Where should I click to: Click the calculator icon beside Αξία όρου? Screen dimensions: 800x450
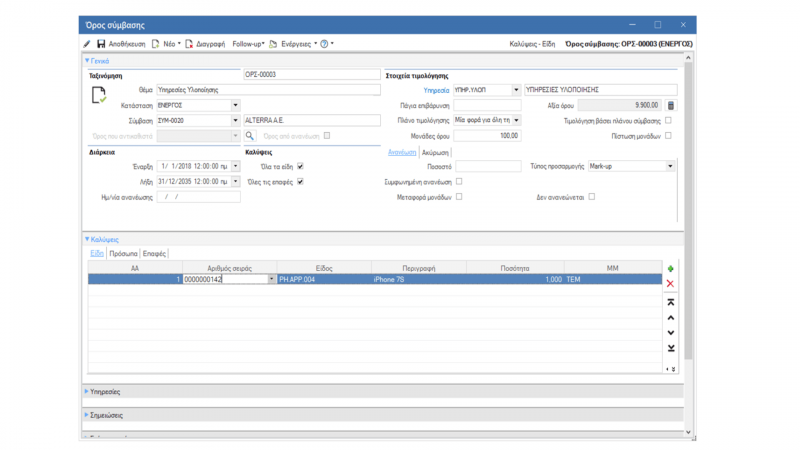pyautogui.click(x=671, y=105)
